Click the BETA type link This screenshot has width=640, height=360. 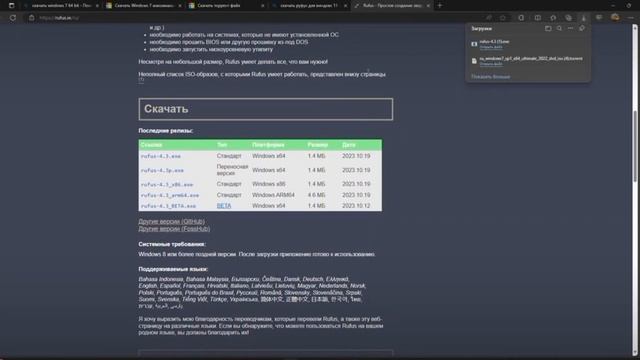[x=224, y=206]
